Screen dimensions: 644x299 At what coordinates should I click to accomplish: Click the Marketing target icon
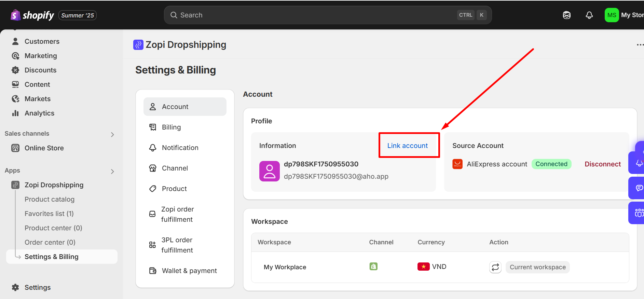tap(15, 56)
